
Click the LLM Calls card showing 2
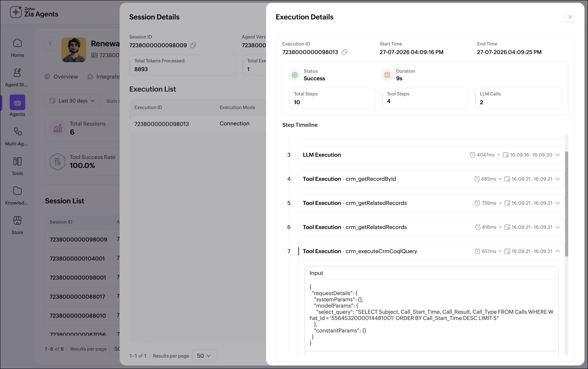518,98
